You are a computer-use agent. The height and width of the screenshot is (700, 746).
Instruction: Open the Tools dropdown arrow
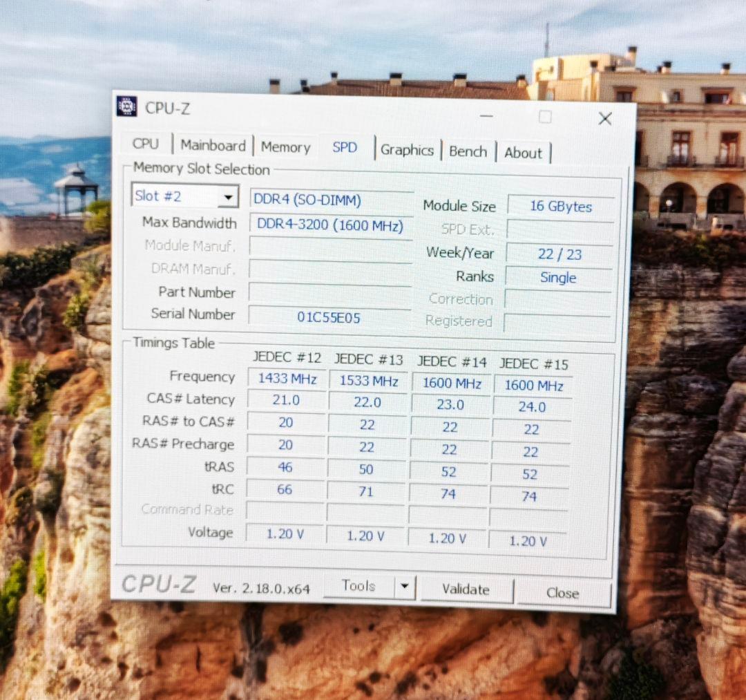[x=405, y=586]
